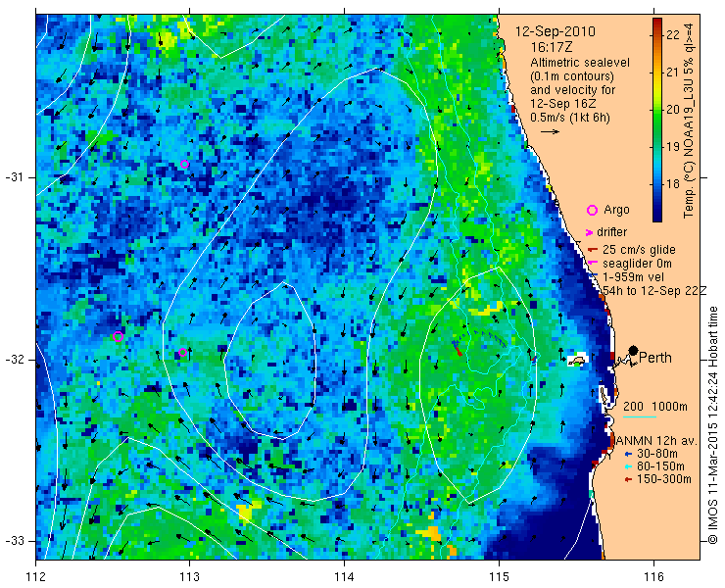Click the '25 cm/s glide' legend label
The height and width of the screenshot is (588, 725).
click(639, 250)
